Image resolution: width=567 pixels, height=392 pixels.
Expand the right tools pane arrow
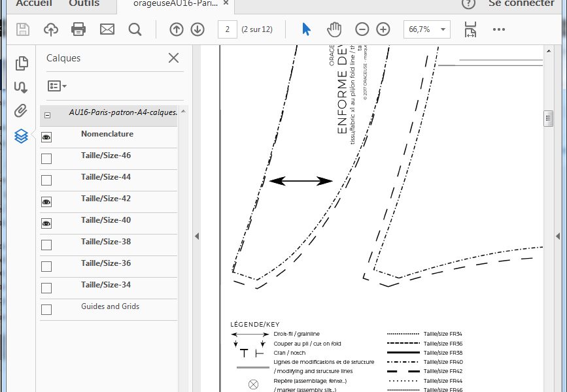558,237
